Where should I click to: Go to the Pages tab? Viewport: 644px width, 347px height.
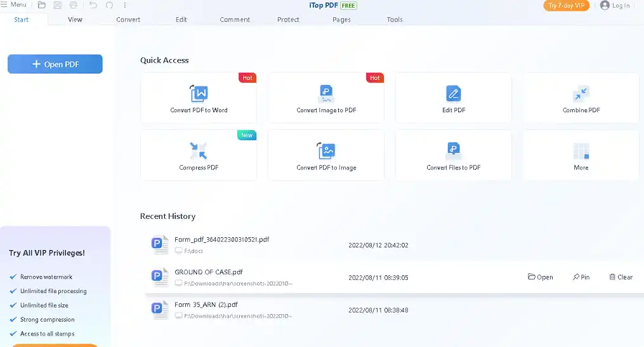[341, 20]
